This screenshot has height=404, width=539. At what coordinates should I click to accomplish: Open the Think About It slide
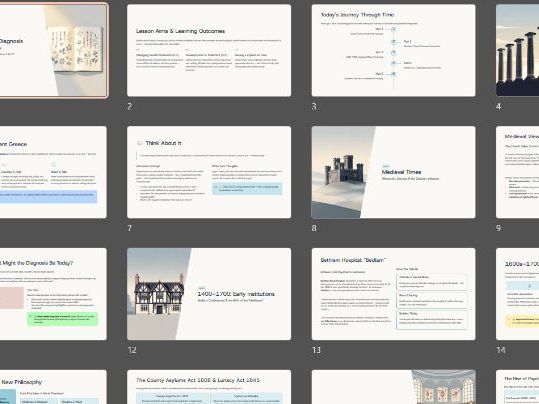tap(209, 172)
